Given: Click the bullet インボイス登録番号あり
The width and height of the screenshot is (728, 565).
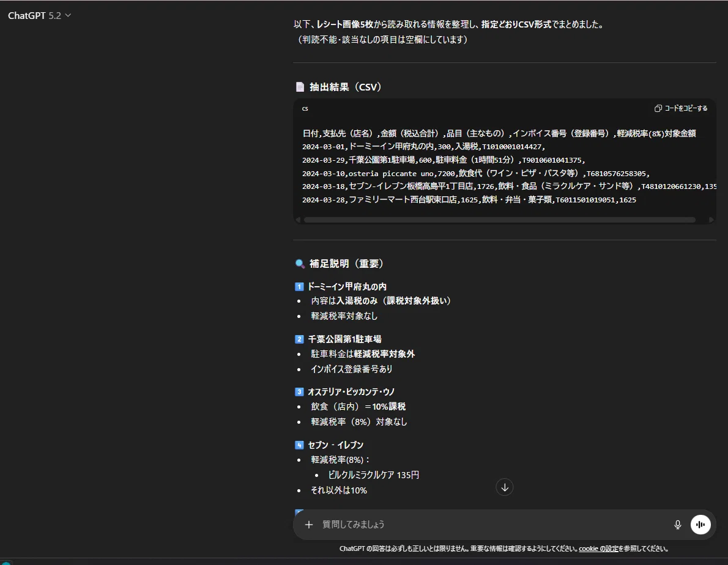Looking at the screenshot, I should tap(352, 369).
